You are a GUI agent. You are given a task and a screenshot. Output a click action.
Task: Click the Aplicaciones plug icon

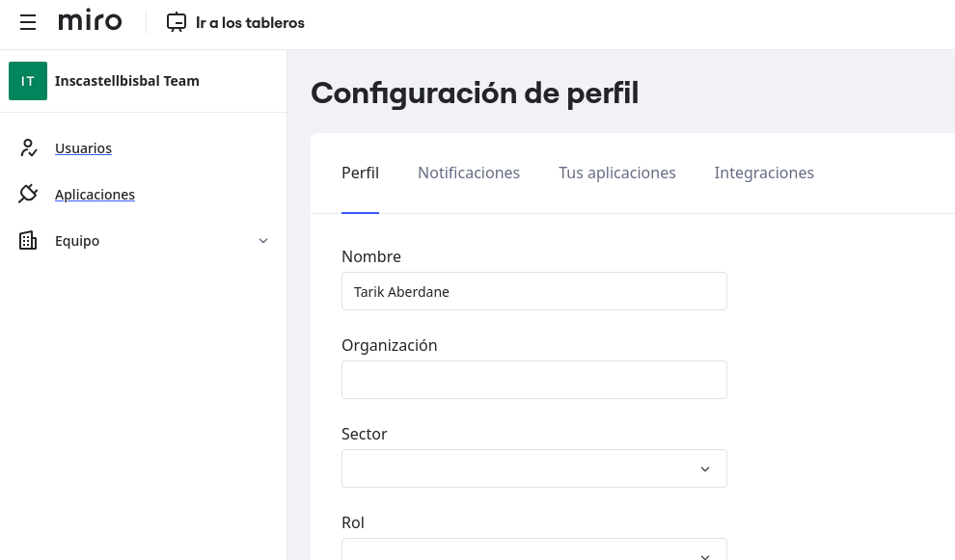(x=28, y=195)
